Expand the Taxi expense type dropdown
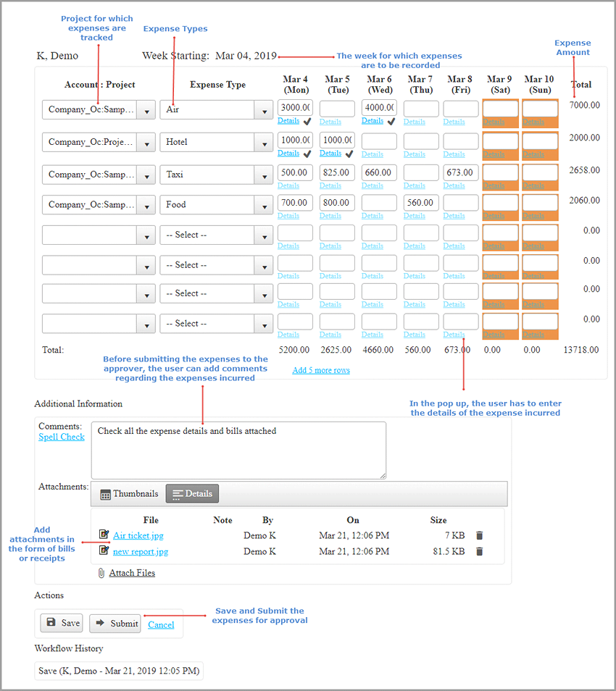Screen dimensions: 616x691 click(x=264, y=175)
